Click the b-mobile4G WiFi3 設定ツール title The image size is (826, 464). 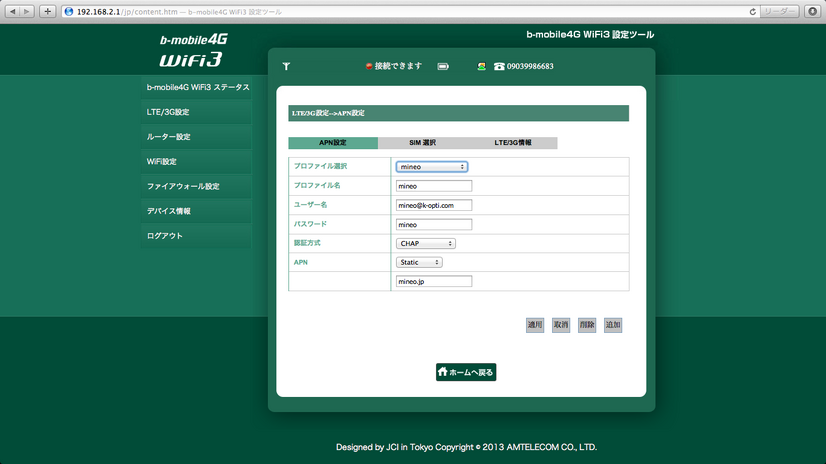tap(590, 35)
